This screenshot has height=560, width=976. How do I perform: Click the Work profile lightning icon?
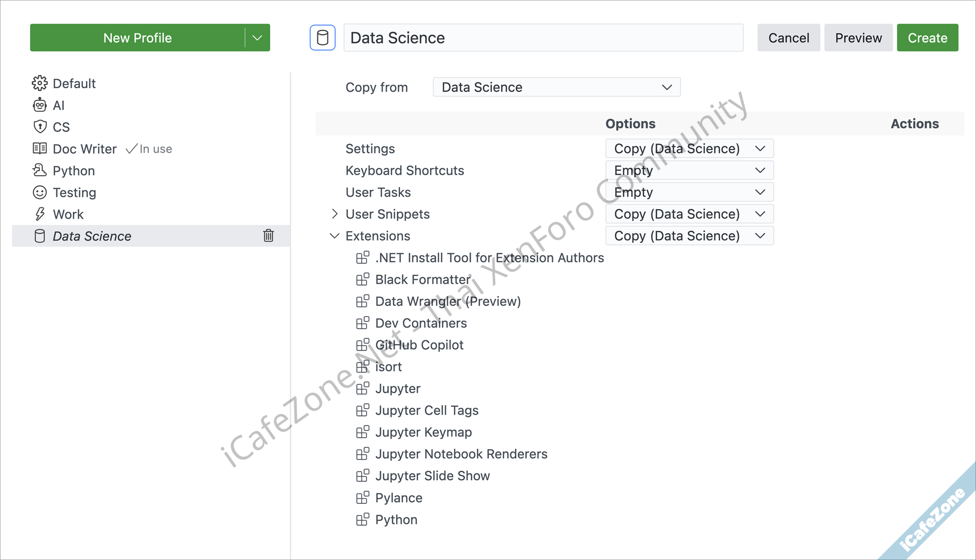tap(40, 214)
